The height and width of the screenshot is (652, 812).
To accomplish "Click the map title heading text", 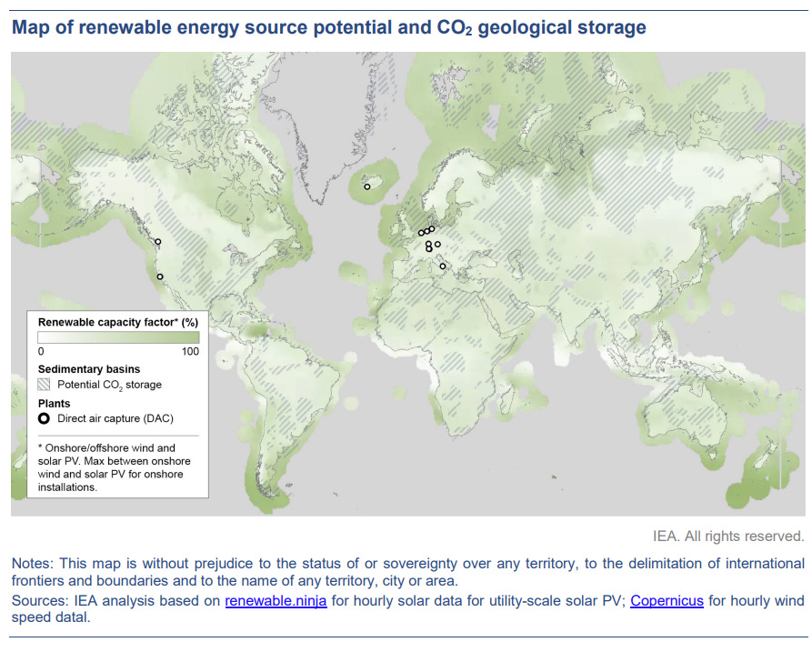I will (329, 27).
